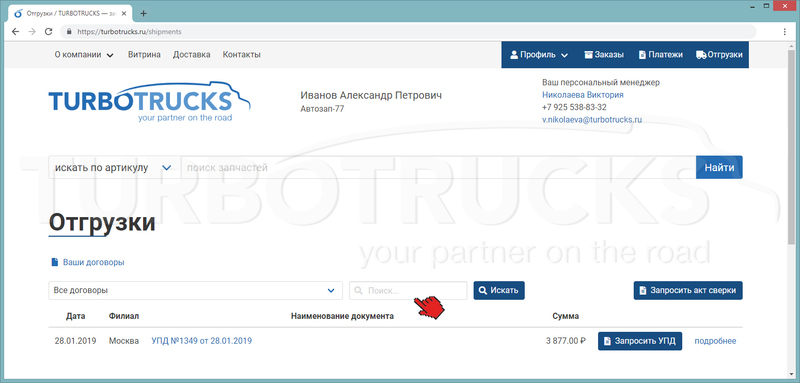The image size is (800, 383).
Task: Click the padlock site info icon
Action: click(70, 32)
